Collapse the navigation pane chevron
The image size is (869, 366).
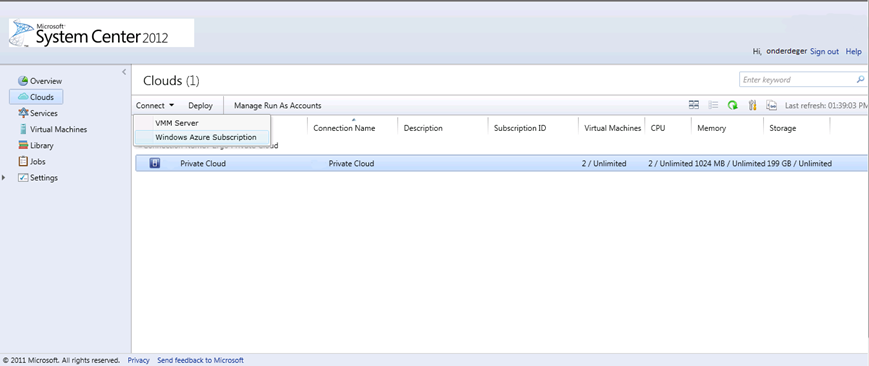[x=124, y=72]
